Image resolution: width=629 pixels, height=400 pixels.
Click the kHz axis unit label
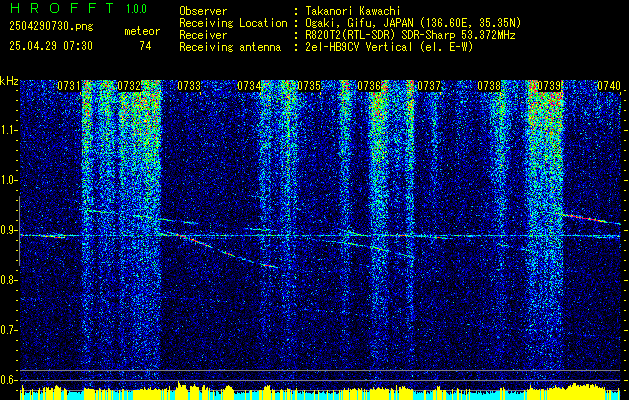click(9, 81)
